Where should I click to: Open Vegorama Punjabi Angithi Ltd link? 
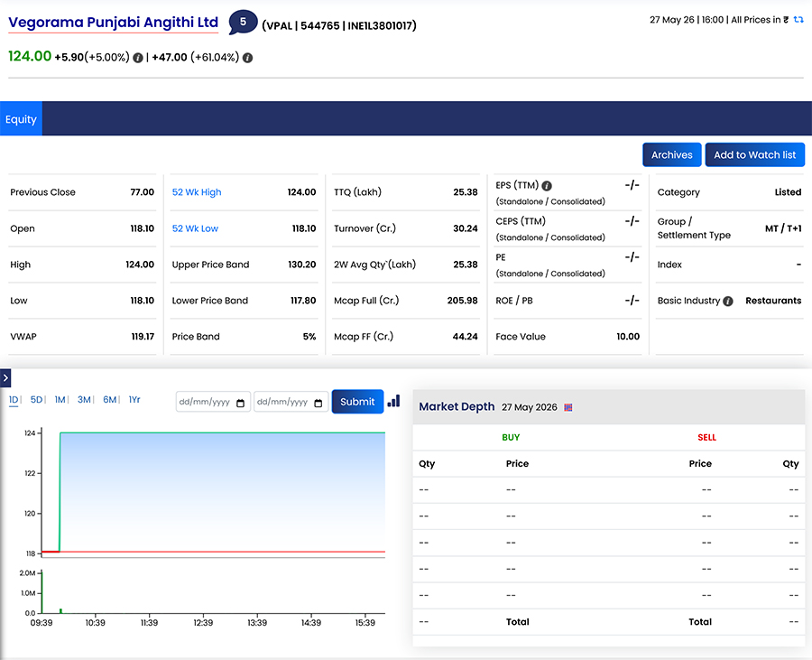[x=114, y=23]
